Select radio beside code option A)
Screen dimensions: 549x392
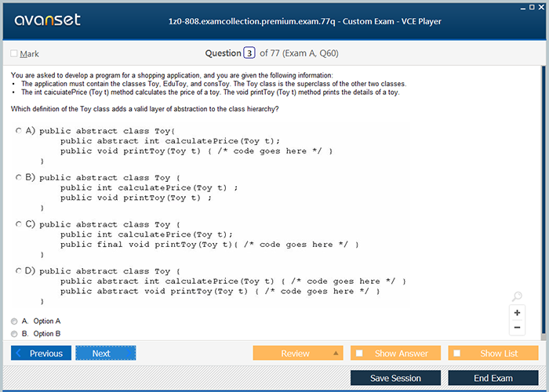click(18, 131)
